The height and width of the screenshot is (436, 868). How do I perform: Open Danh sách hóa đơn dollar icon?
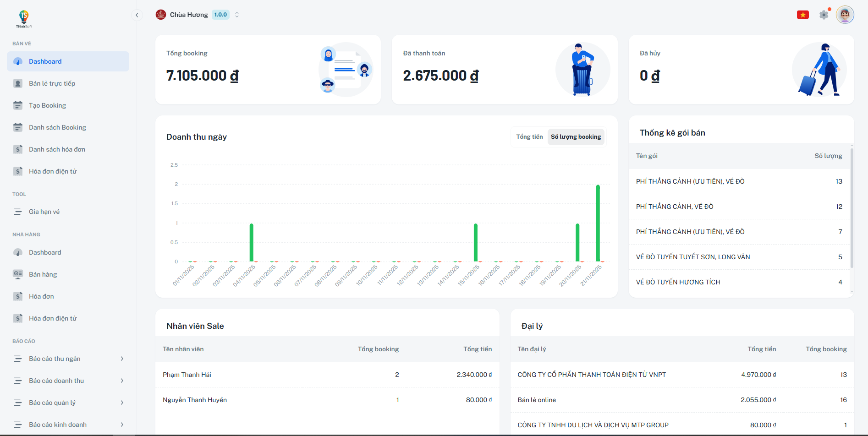coord(18,149)
